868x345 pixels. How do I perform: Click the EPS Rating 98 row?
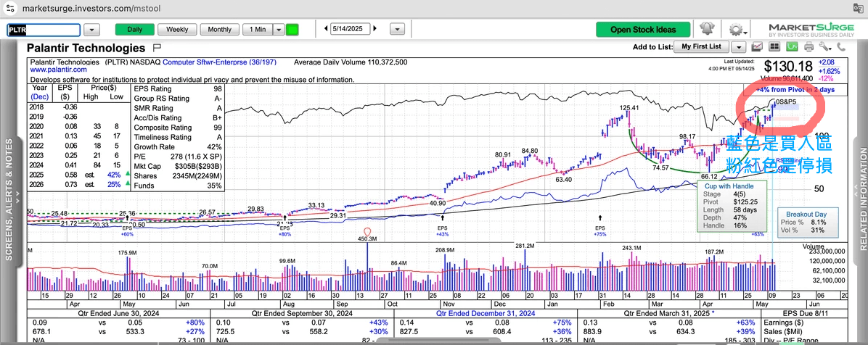click(178, 89)
